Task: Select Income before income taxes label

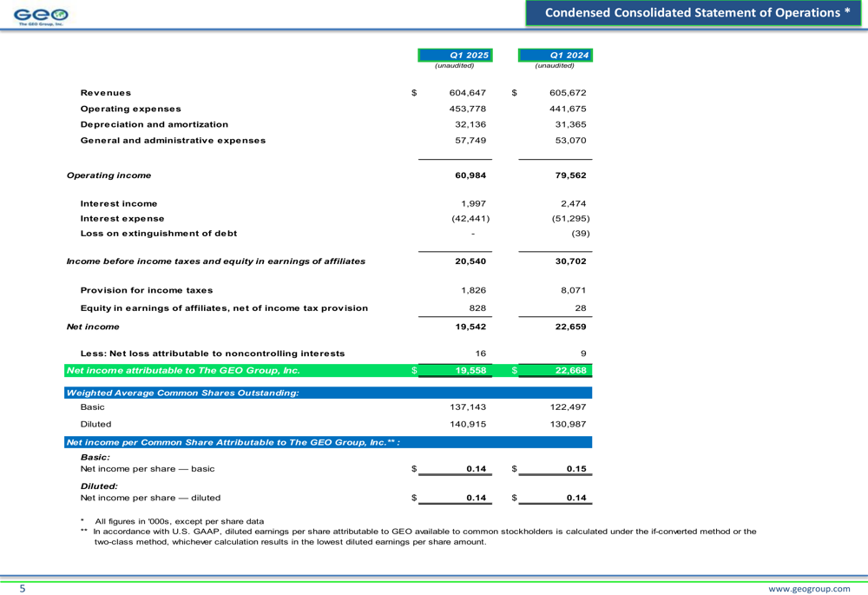Action: [216, 261]
